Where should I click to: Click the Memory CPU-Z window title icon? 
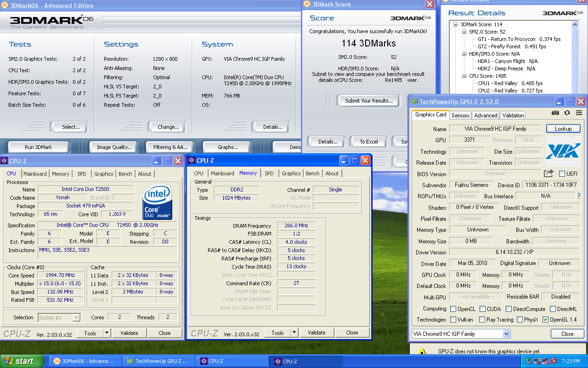tap(192, 161)
